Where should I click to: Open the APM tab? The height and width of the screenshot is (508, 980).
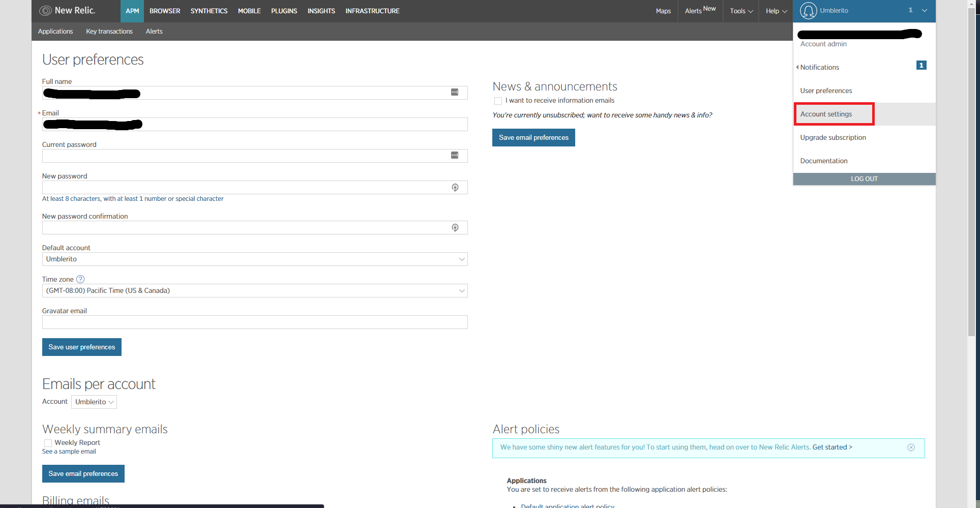point(132,11)
